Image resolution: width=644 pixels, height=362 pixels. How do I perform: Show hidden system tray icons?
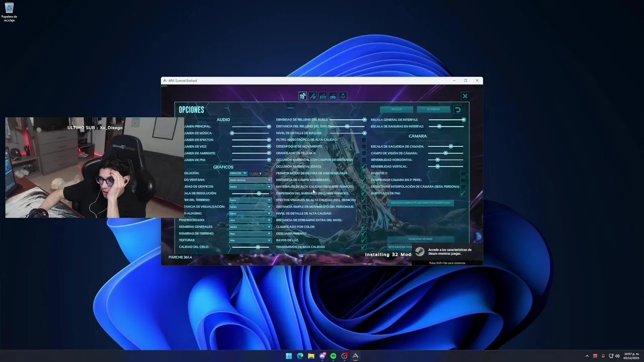pos(587,356)
